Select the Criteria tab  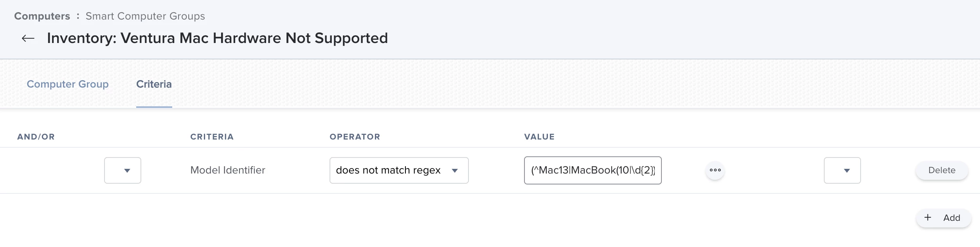click(154, 84)
